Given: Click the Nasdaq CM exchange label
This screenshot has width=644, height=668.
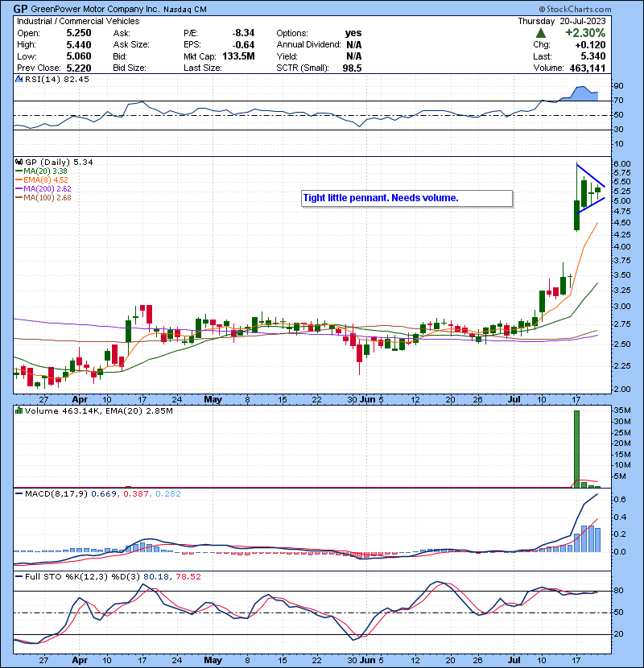Looking at the screenshot, I should [185, 10].
